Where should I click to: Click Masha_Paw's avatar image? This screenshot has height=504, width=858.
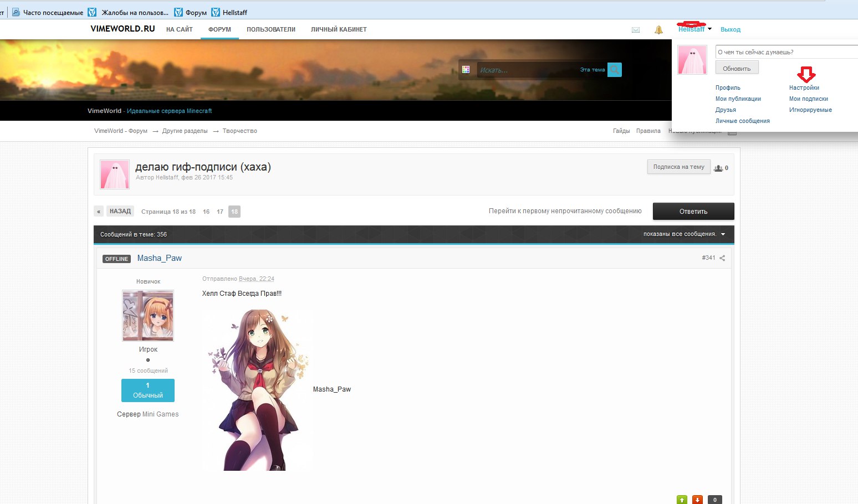(148, 315)
